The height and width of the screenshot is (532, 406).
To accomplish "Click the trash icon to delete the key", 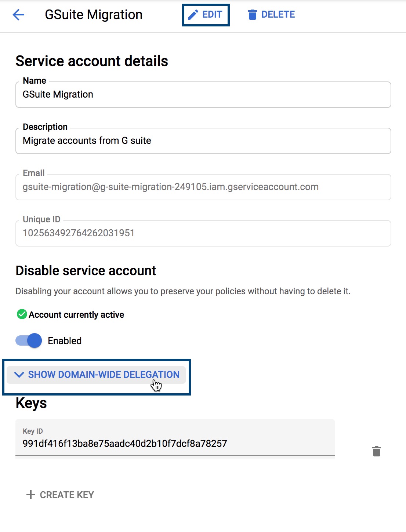I will (x=377, y=451).
